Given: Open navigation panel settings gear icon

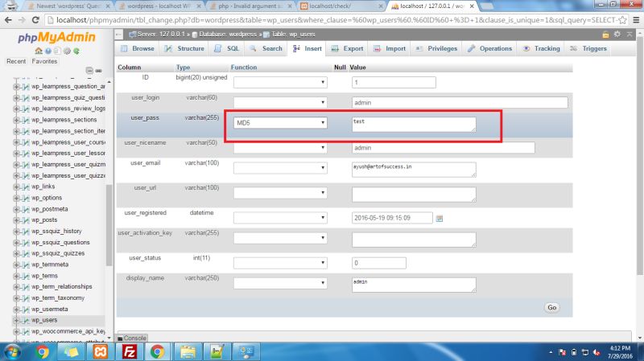Looking at the screenshot, I should click(x=67, y=51).
